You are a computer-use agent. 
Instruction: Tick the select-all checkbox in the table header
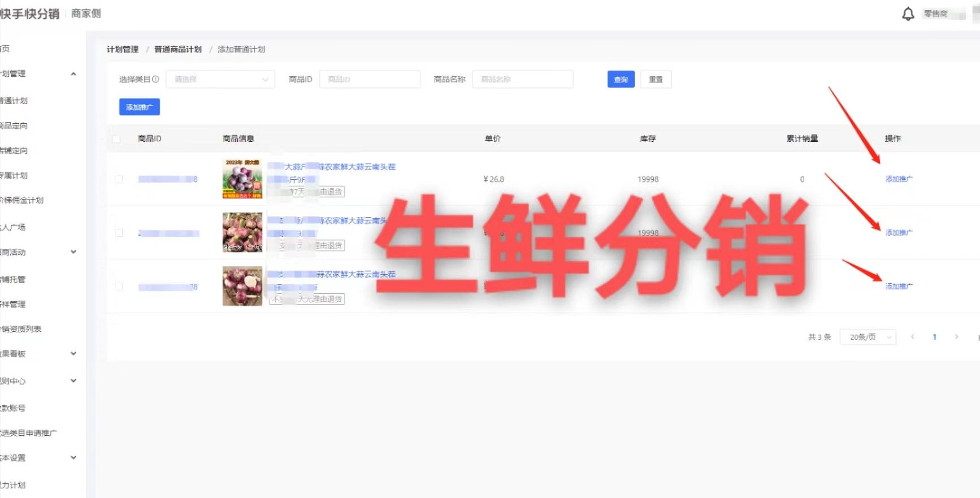click(116, 138)
